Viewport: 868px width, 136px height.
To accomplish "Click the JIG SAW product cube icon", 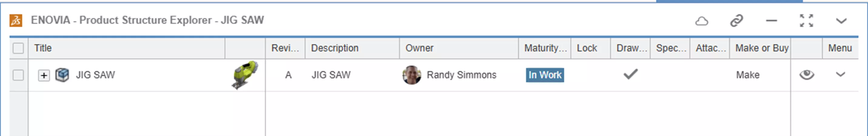I will click(62, 75).
